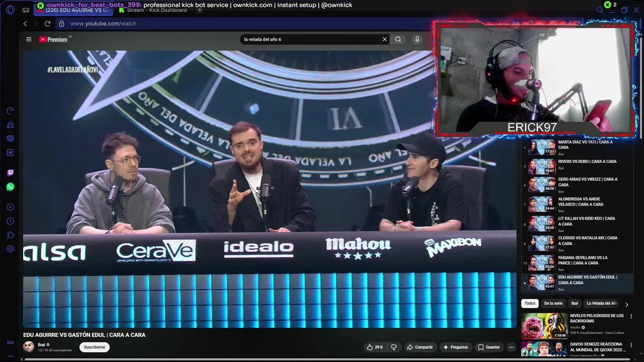The width and height of the screenshot is (644, 362).
Task: Open Opera sidebar Settings gear
Action: coord(11,249)
